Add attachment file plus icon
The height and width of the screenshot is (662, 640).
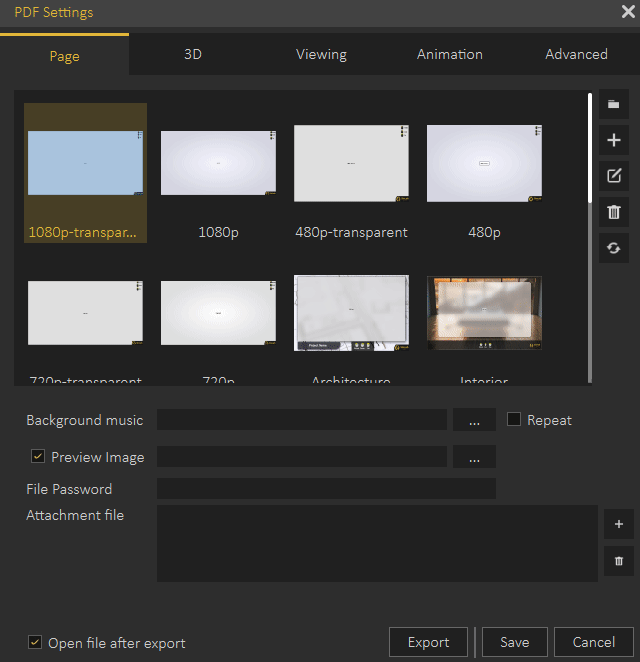pos(618,524)
